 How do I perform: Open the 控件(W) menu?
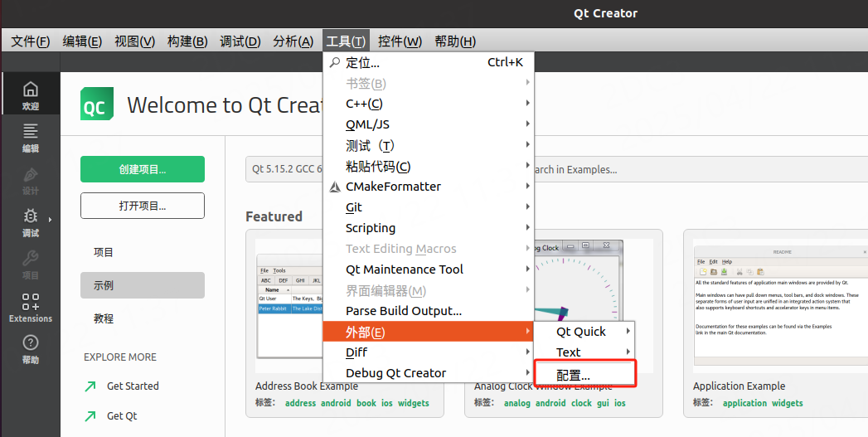point(400,41)
